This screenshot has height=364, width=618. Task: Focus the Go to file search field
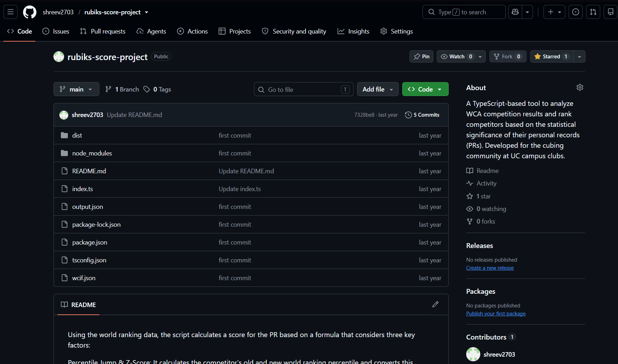tap(304, 89)
